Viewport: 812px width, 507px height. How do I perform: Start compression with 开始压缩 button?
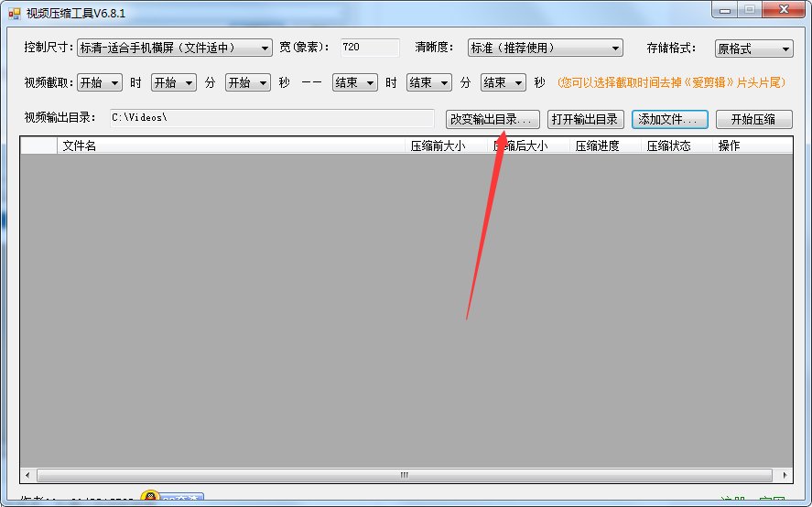coord(753,119)
